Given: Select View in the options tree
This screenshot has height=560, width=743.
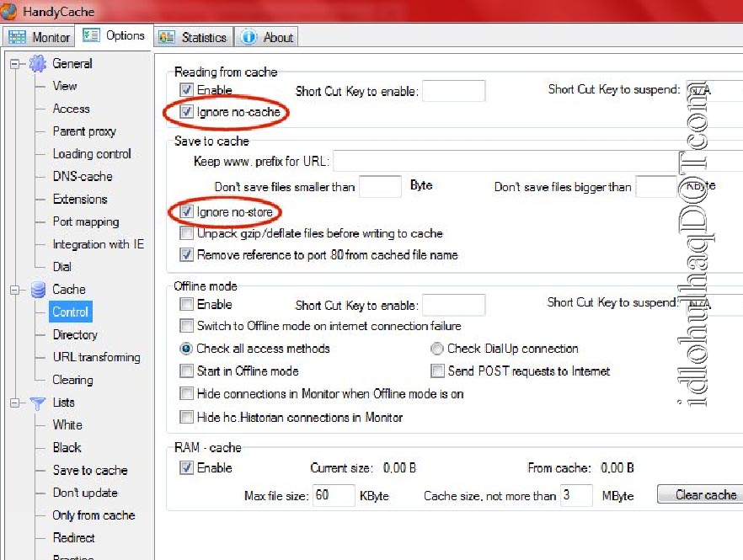Looking at the screenshot, I should coord(64,86).
